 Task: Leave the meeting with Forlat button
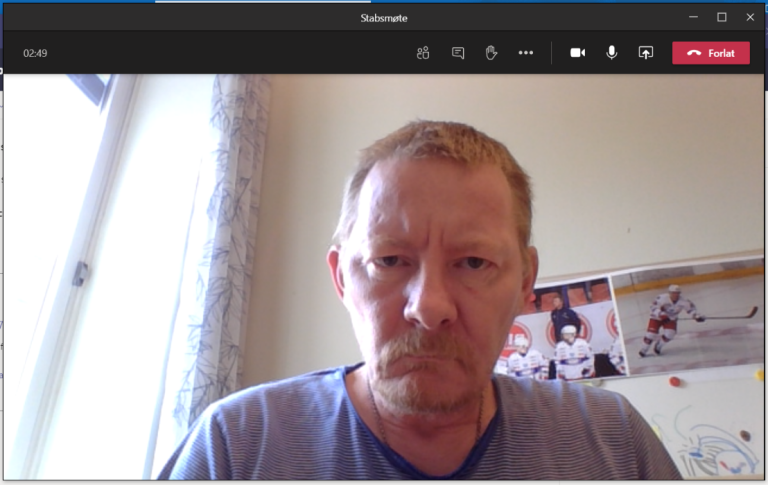[710, 53]
